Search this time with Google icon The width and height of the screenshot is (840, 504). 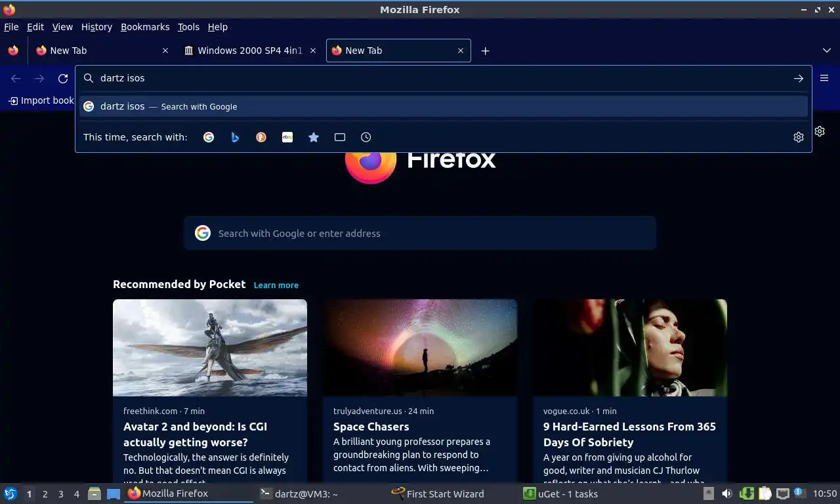209,137
